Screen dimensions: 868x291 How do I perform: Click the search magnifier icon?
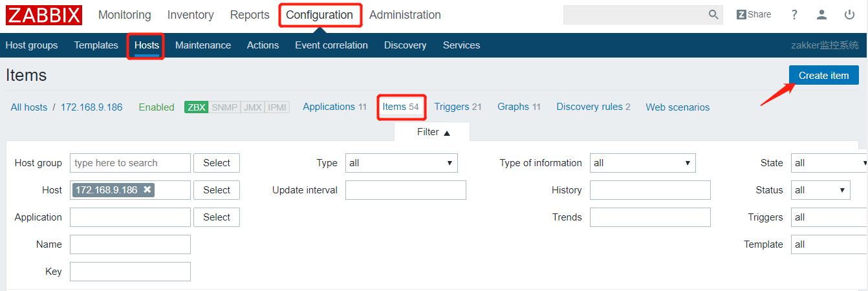click(x=713, y=15)
